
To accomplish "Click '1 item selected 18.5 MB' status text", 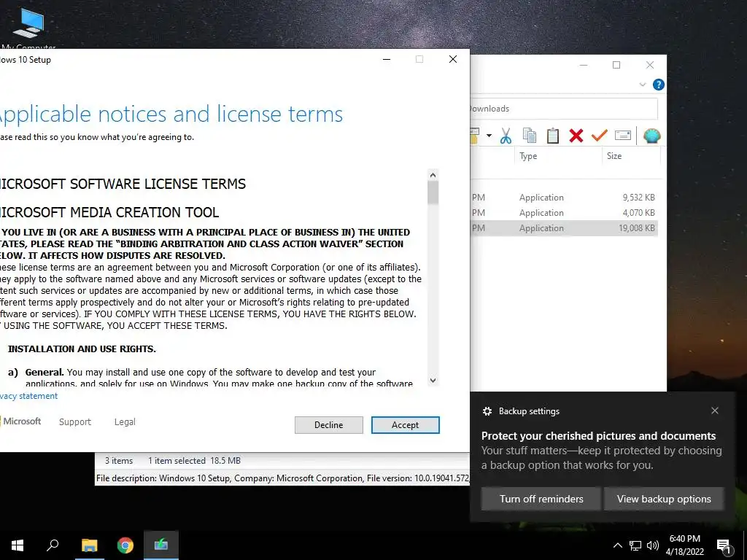I will click(x=194, y=461).
